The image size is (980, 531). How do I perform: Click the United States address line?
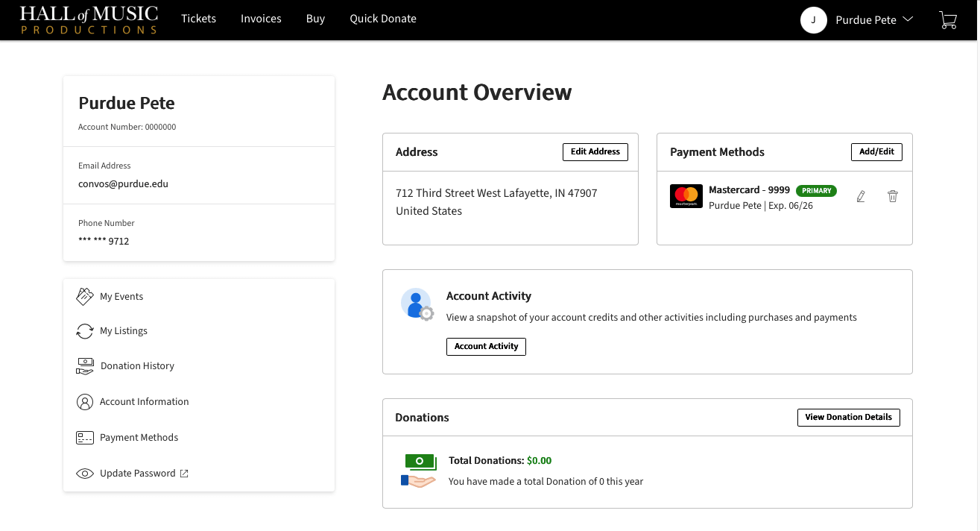[429, 211]
